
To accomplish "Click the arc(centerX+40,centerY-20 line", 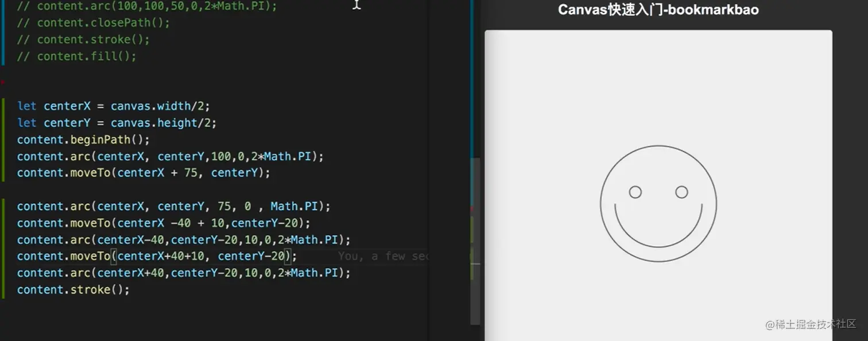I will 184,273.
